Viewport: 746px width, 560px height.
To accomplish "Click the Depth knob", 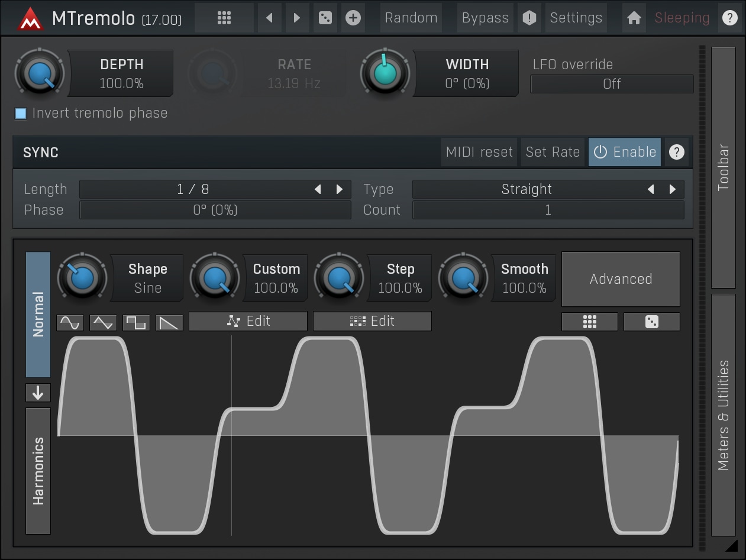I will (39, 73).
